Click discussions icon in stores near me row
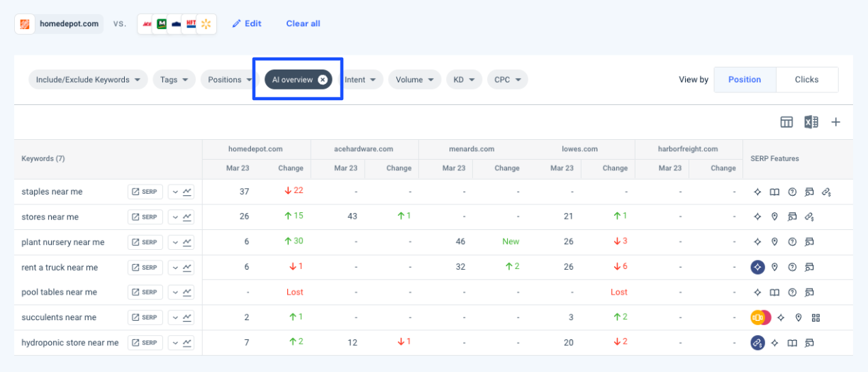Viewport: 868px width, 372px height. (792, 217)
